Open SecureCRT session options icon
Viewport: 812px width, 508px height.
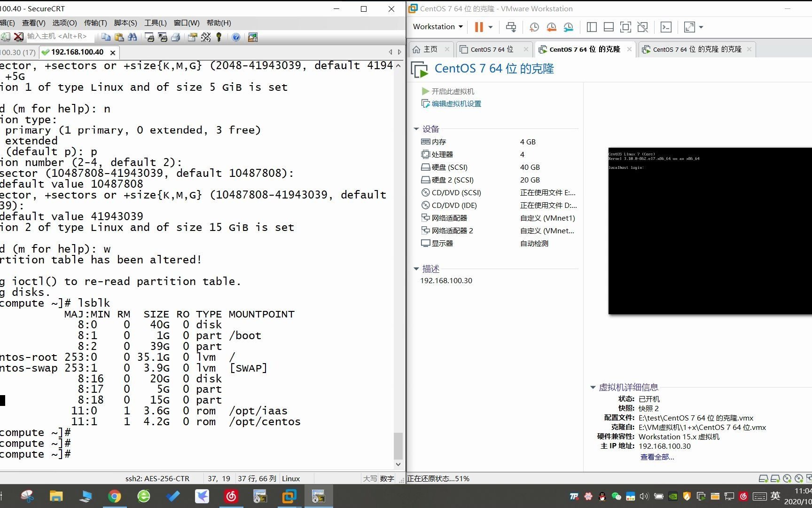[193, 37]
